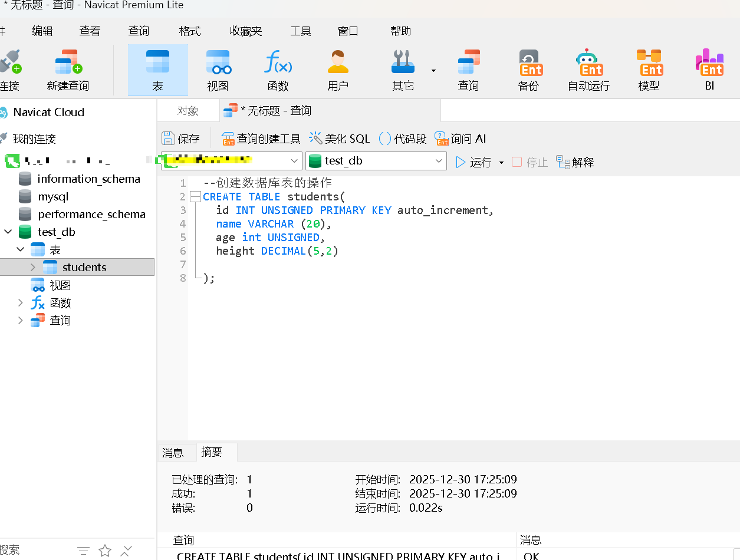Screen dimensions: 740x560
Task: Collapse the CREATE TABLE code fold marker
Action: [x=195, y=197]
